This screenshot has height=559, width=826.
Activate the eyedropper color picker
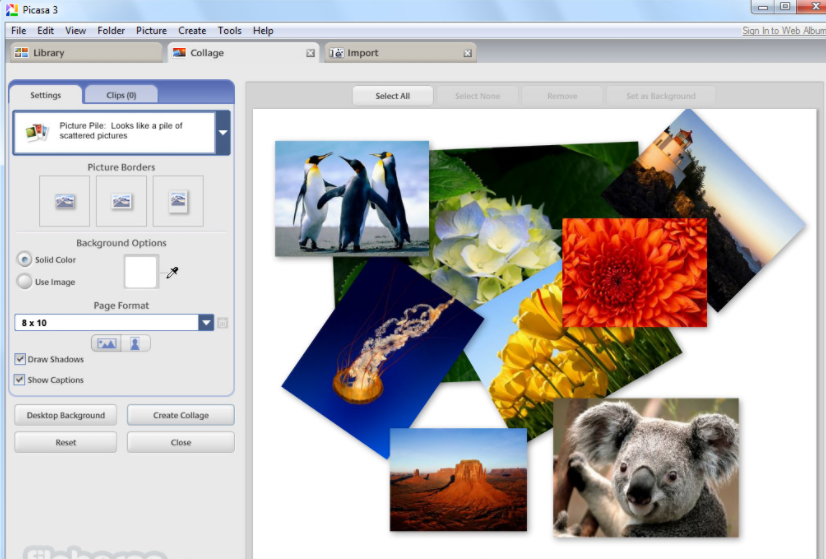click(x=172, y=272)
